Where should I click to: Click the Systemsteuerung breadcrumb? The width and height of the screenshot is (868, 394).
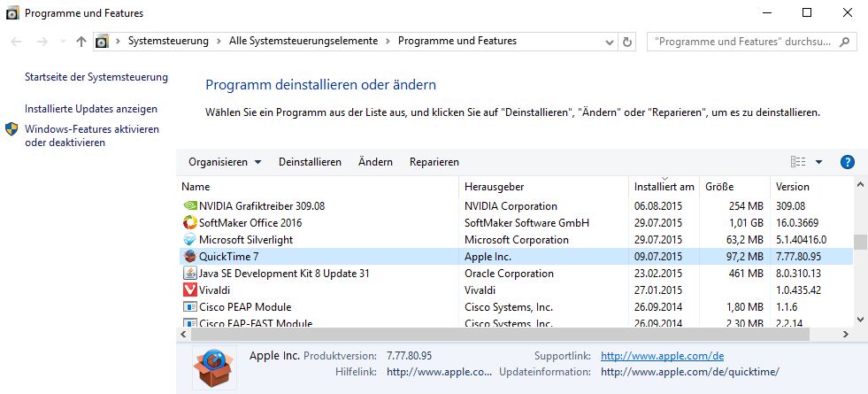pos(168,41)
